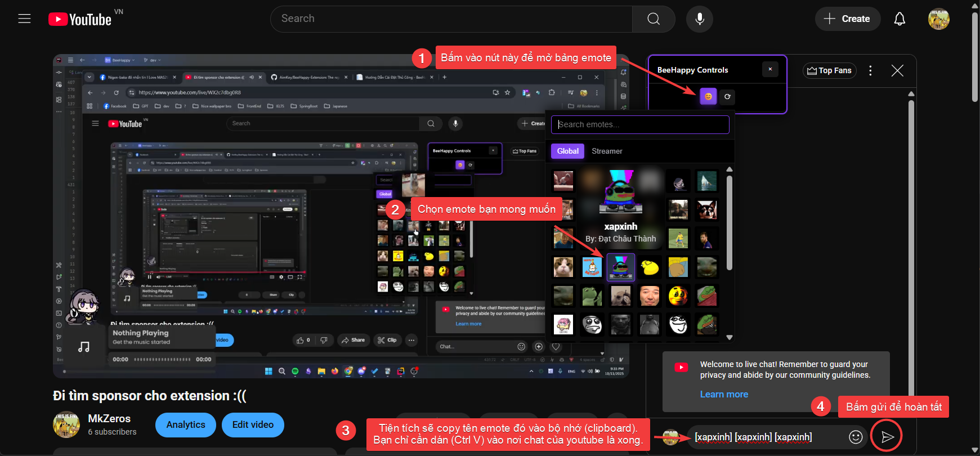
Task: Expand the Create menu
Action: (847, 19)
